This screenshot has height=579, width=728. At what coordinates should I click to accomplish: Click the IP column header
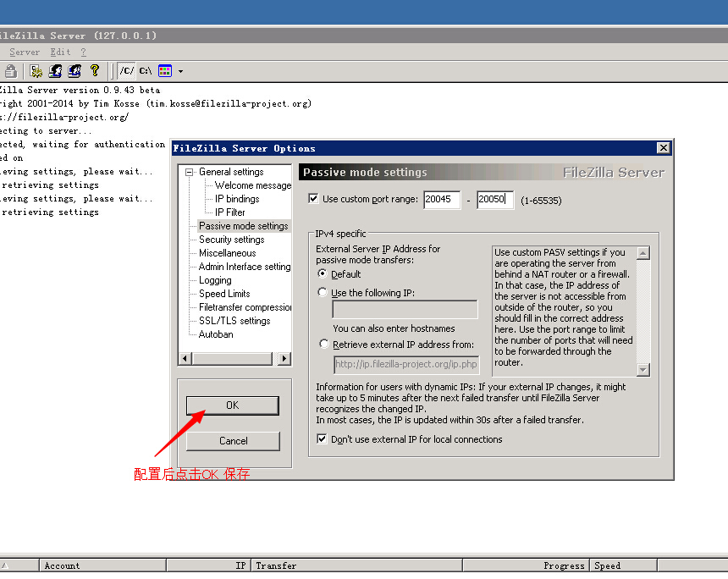tap(209, 565)
